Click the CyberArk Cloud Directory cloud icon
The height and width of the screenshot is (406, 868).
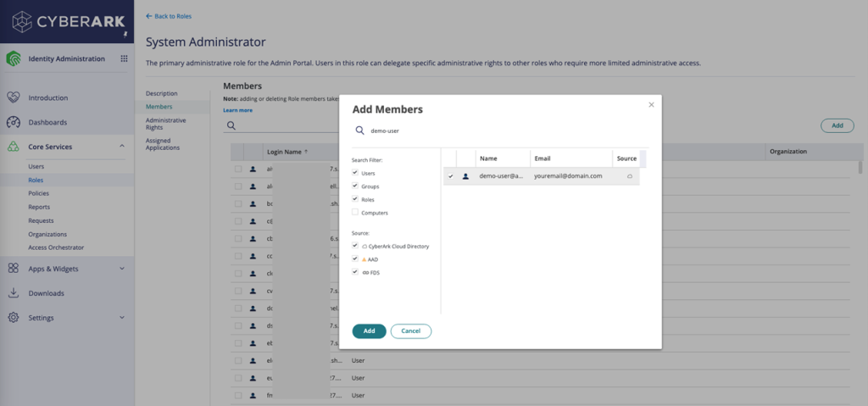[364, 246]
